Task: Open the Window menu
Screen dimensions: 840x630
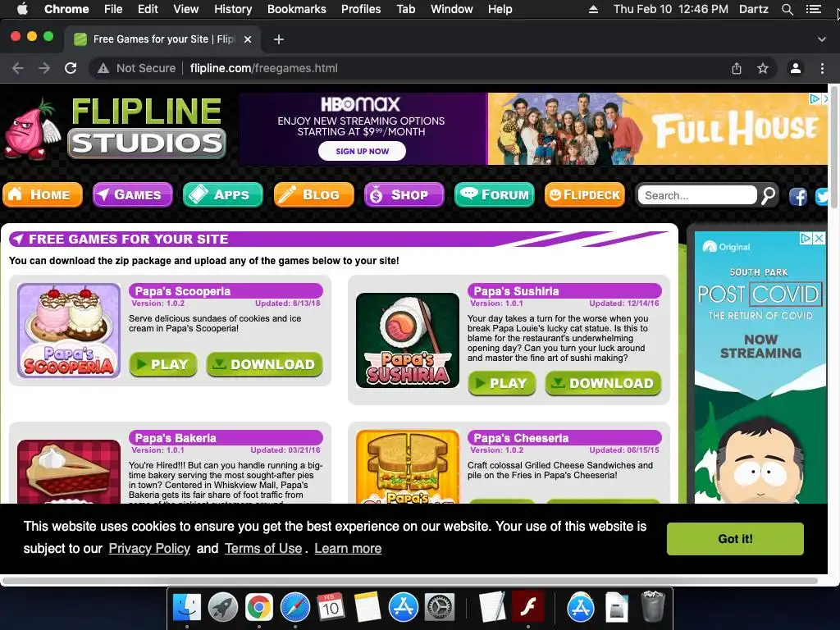Action: [x=452, y=9]
